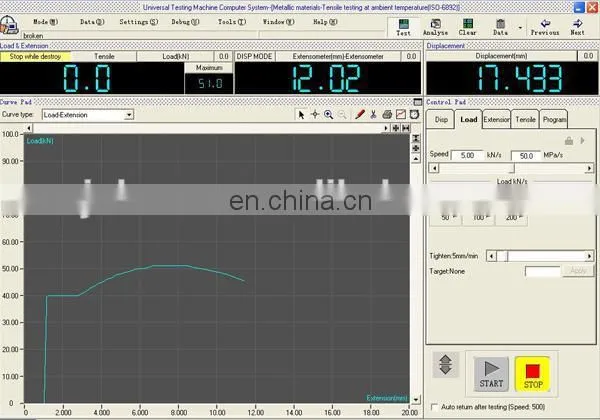Open the Tensile direction selector
This screenshot has height=420, width=600.
(104, 57)
